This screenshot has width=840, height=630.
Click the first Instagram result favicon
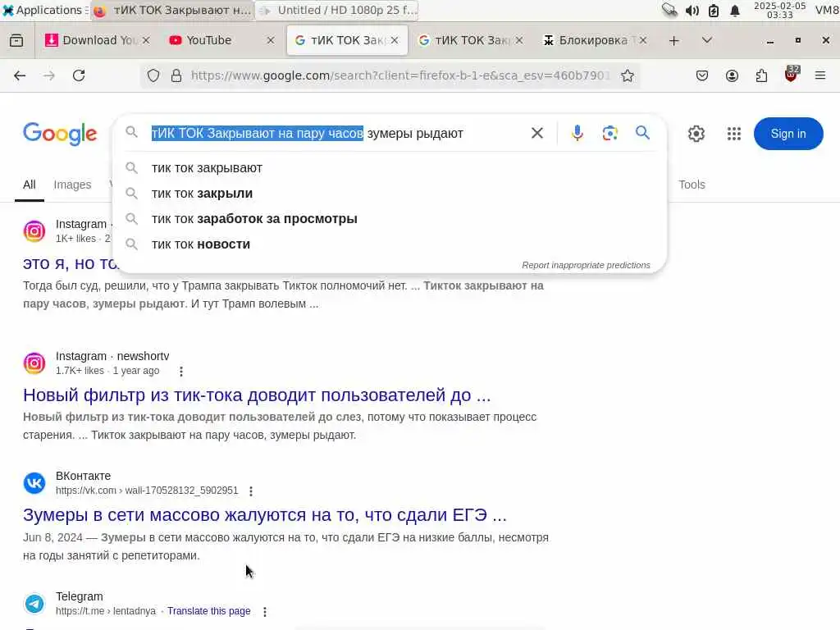34,231
